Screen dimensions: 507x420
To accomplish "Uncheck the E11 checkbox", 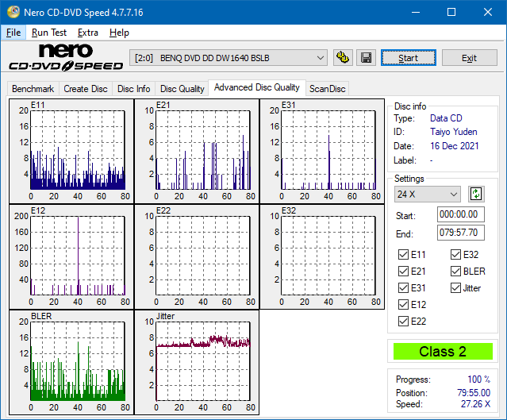I will click(403, 255).
